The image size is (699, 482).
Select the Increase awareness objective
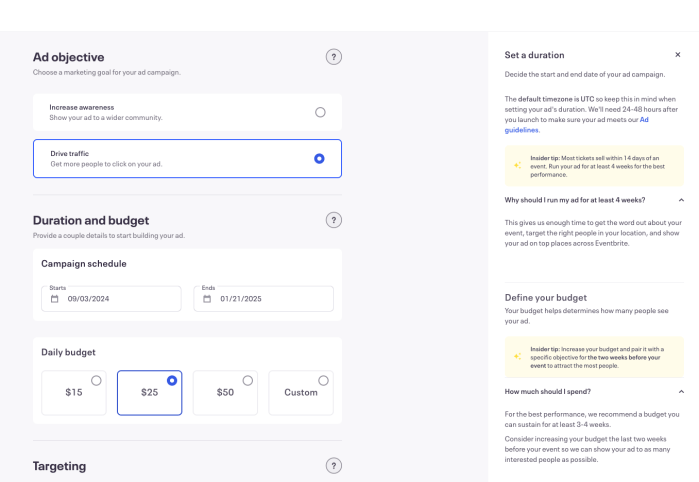319,112
